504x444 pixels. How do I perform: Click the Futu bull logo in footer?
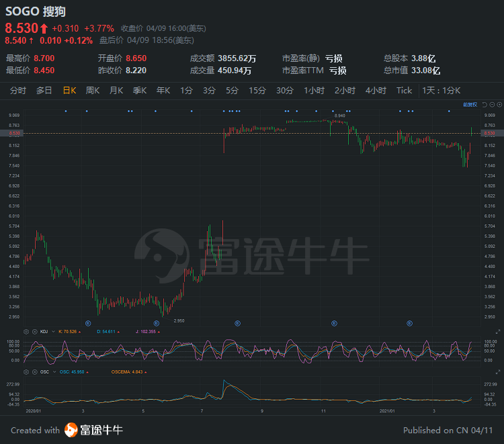71,430
